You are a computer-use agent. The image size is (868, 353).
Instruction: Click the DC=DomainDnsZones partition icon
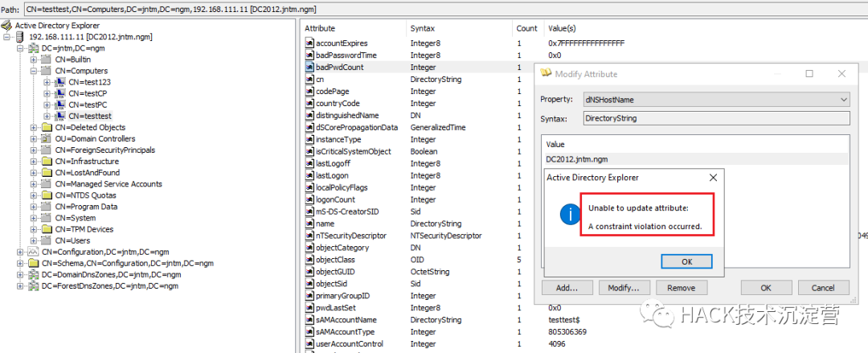point(33,274)
